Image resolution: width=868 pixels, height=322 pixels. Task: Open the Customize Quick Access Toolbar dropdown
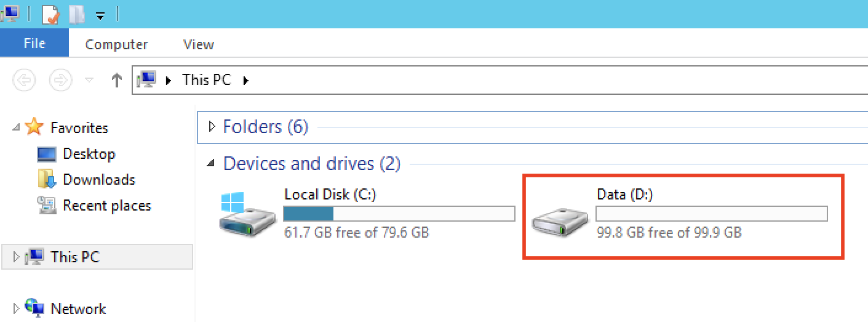click(100, 15)
